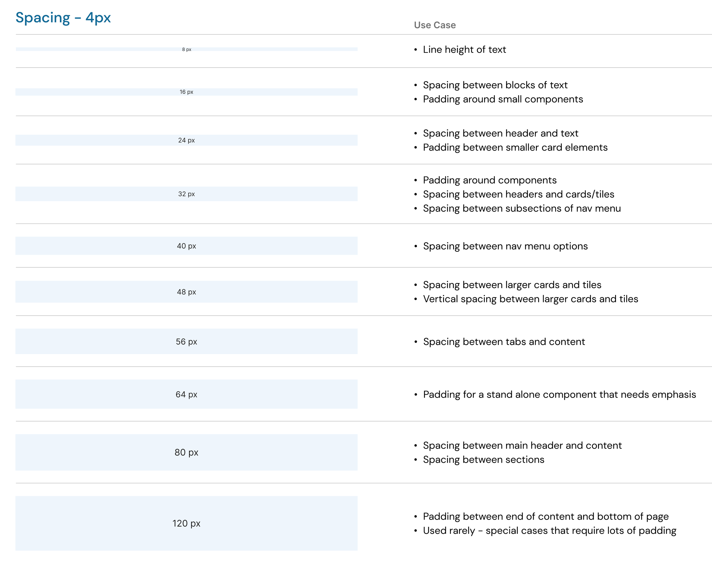Screen dimensions: 712x588
Task: Click 'Line height of text' bullet
Action: (464, 50)
